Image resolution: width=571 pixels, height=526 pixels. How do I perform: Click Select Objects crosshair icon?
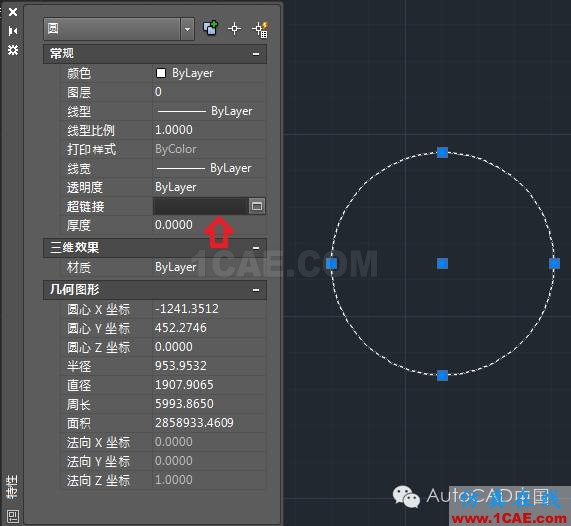(235, 28)
